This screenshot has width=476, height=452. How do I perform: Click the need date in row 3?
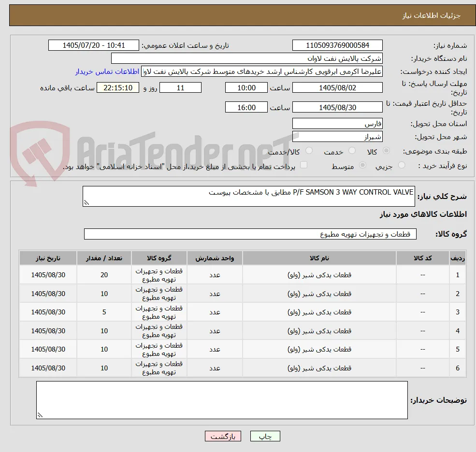[x=48, y=312]
